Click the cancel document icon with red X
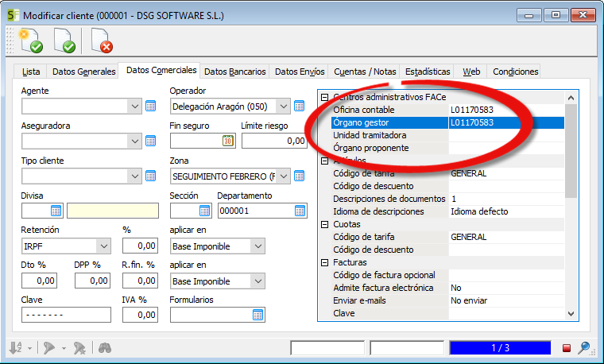Screen dimensions: 604x364 point(102,41)
